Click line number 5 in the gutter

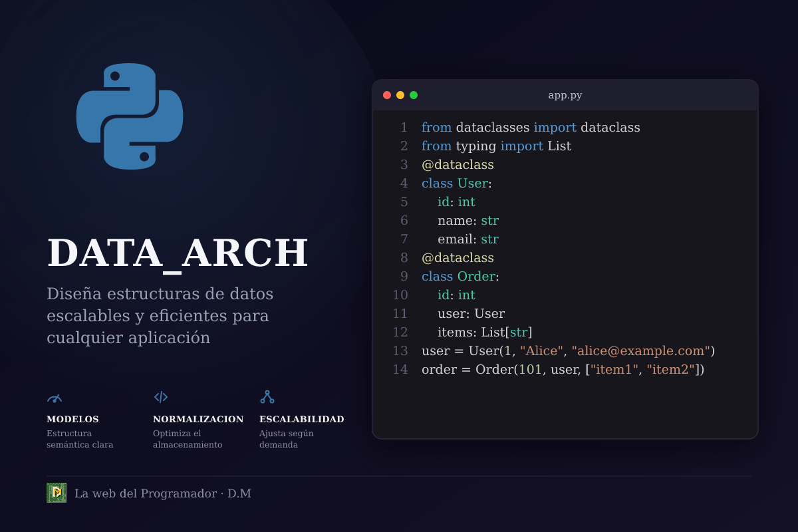tap(404, 201)
